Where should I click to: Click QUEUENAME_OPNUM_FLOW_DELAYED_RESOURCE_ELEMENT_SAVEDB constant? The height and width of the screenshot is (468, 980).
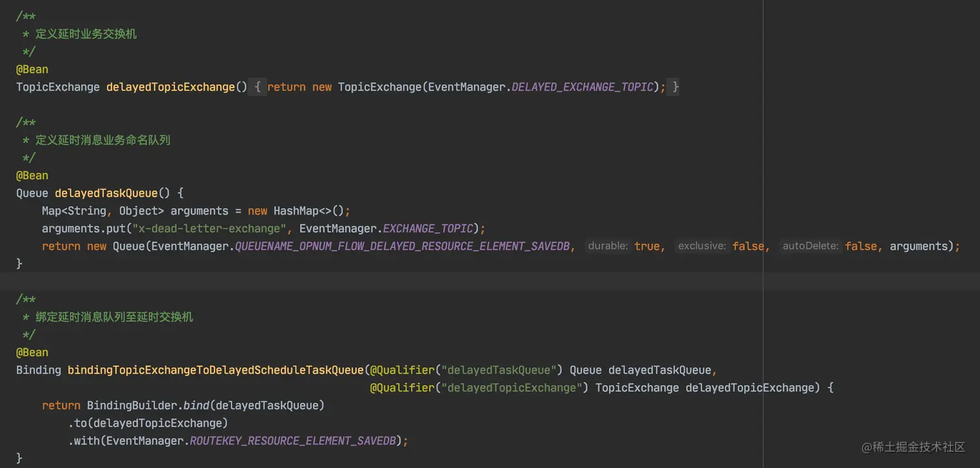[402, 246]
